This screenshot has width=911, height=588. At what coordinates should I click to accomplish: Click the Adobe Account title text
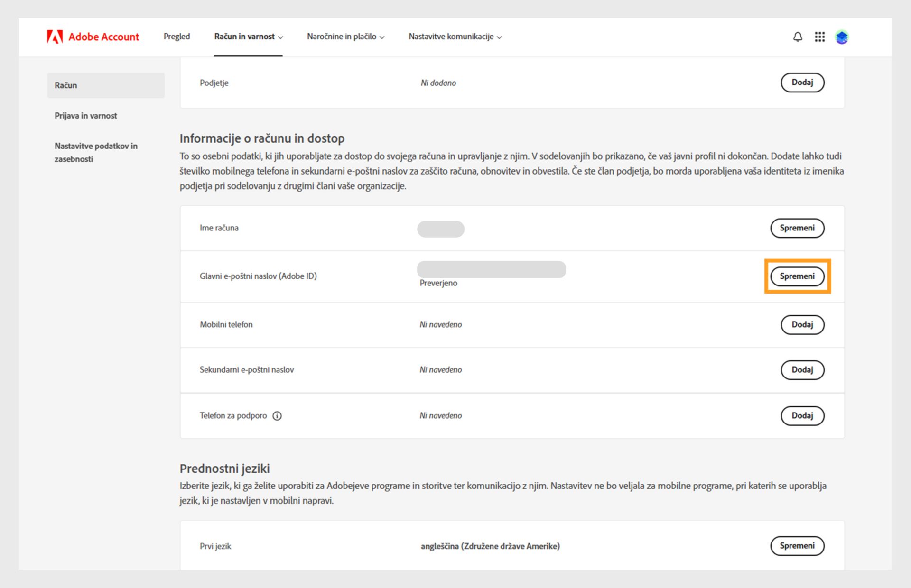pos(104,37)
